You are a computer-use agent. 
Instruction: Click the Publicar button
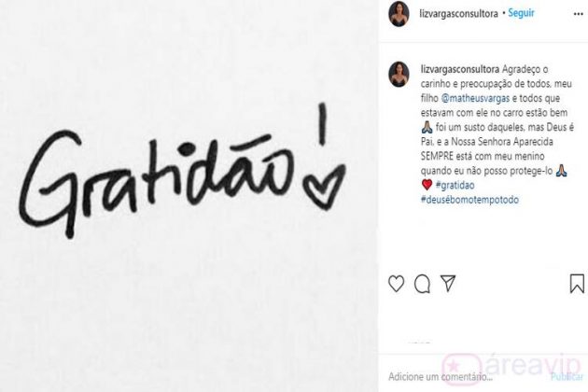[x=567, y=377]
